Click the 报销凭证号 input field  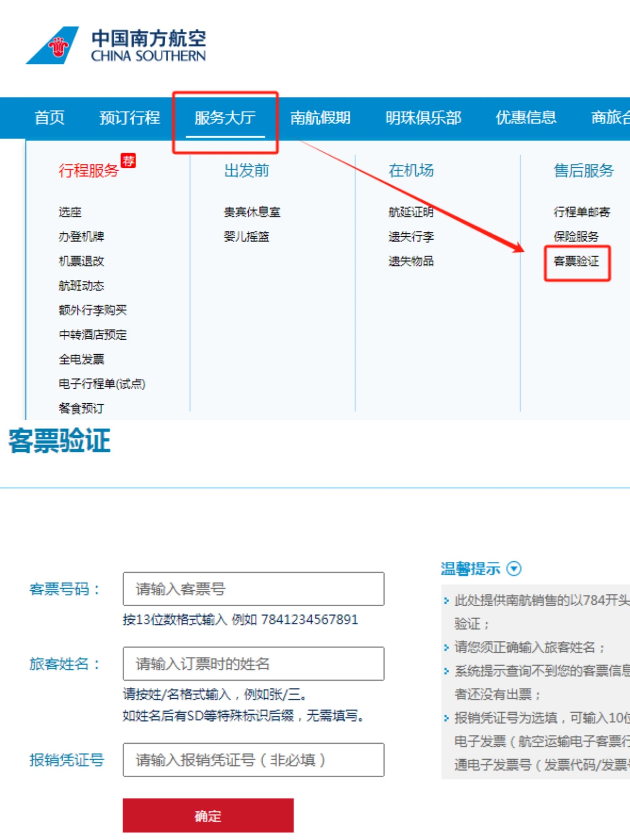pyautogui.click(x=253, y=760)
